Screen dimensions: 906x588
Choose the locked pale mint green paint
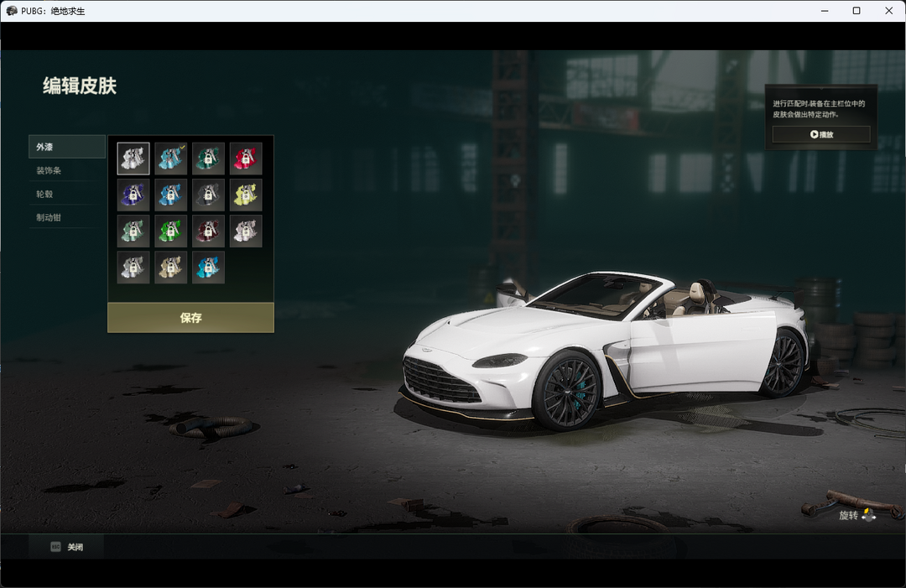133,231
